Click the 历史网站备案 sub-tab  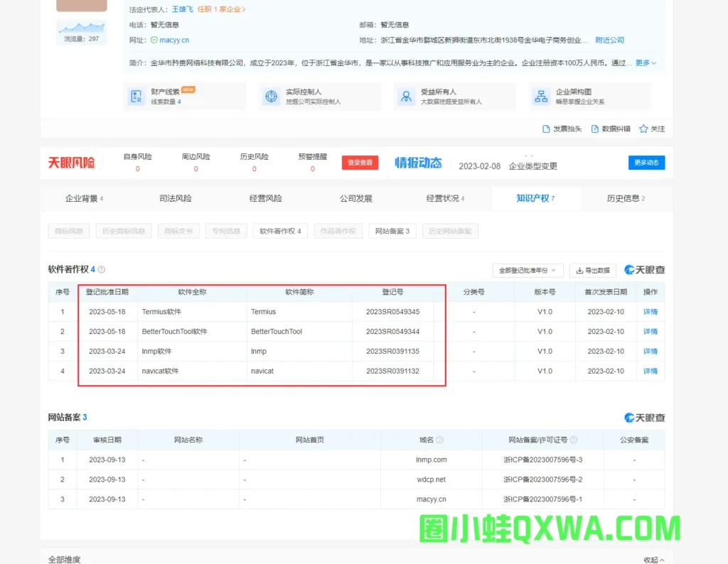[450, 231]
